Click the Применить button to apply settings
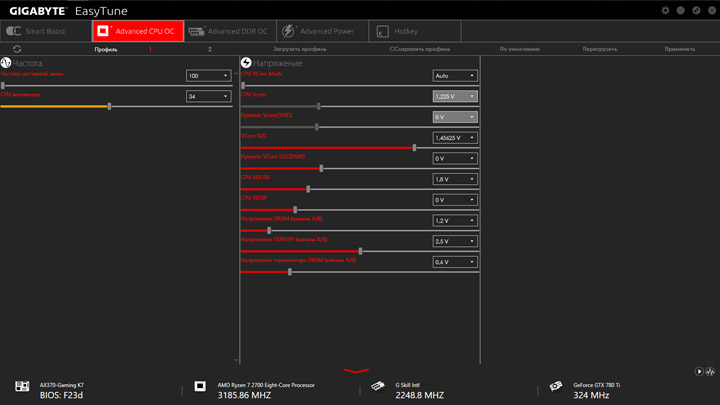Viewport: 720px width, 405px height. (x=680, y=49)
